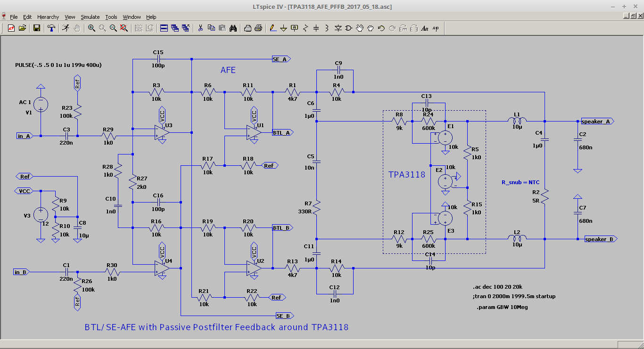Click the Zoom to Fit icon
This screenshot has width=644, height=349.
[124, 28]
